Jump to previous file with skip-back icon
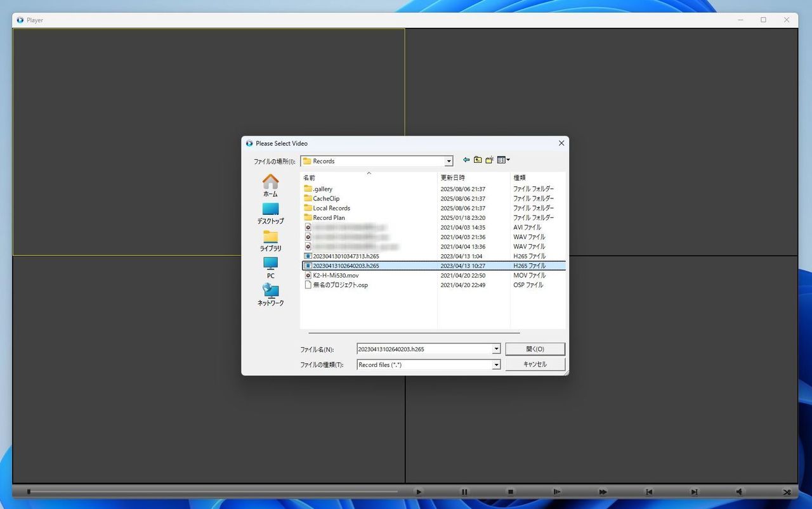Screen dimensions: 812x509 (648, 492)
